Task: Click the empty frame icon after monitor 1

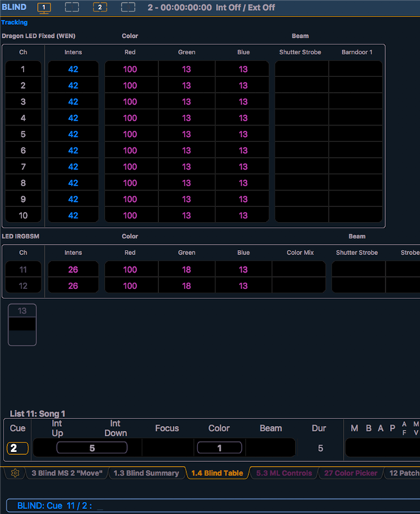Action: click(x=72, y=7)
